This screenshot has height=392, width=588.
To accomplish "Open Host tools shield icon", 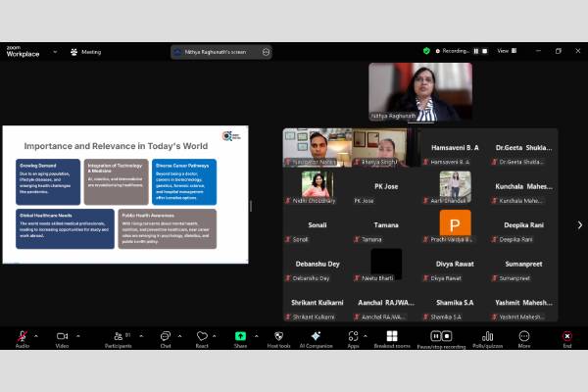I will (278, 336).
